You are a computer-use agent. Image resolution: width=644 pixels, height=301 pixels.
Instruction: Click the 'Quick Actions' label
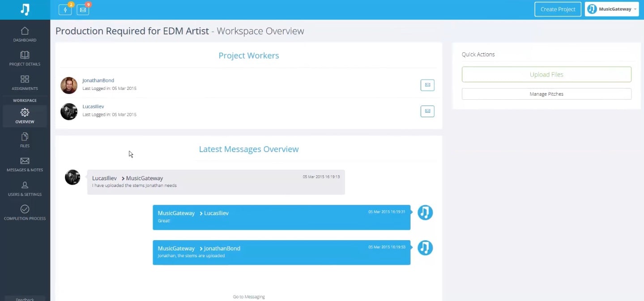coord(478,54)
